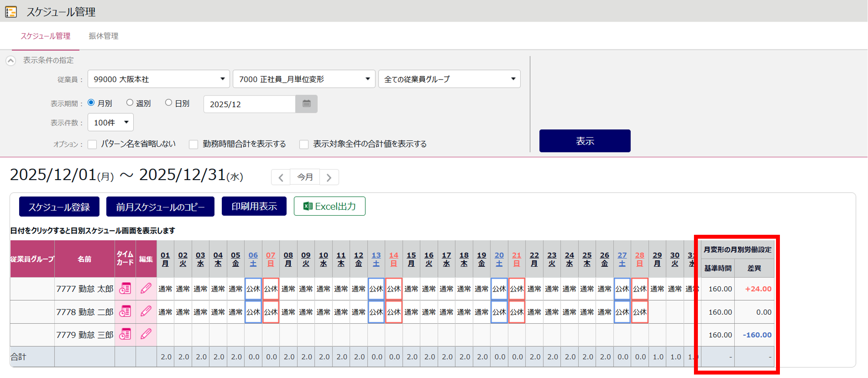868x378 pixels.
Task: Click edit pencil for 7779 勤怠 三郎
Action: pyautogui.click(x=146, y=335)
